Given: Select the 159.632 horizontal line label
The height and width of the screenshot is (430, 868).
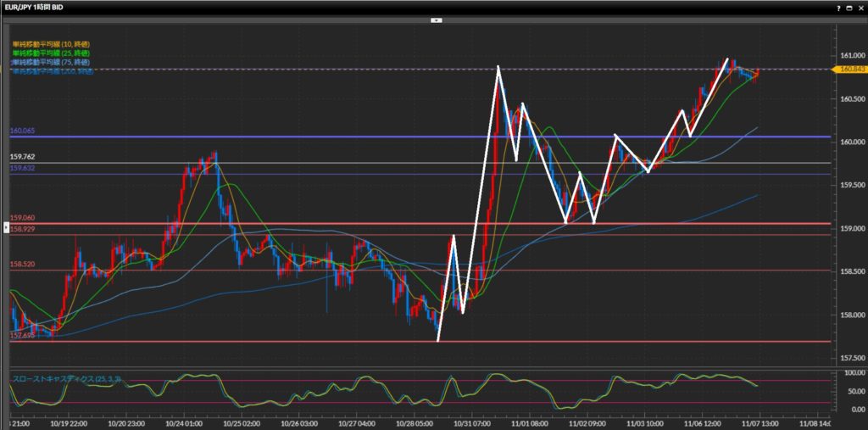Looking at the screenshot, I should tap(22, 168).
